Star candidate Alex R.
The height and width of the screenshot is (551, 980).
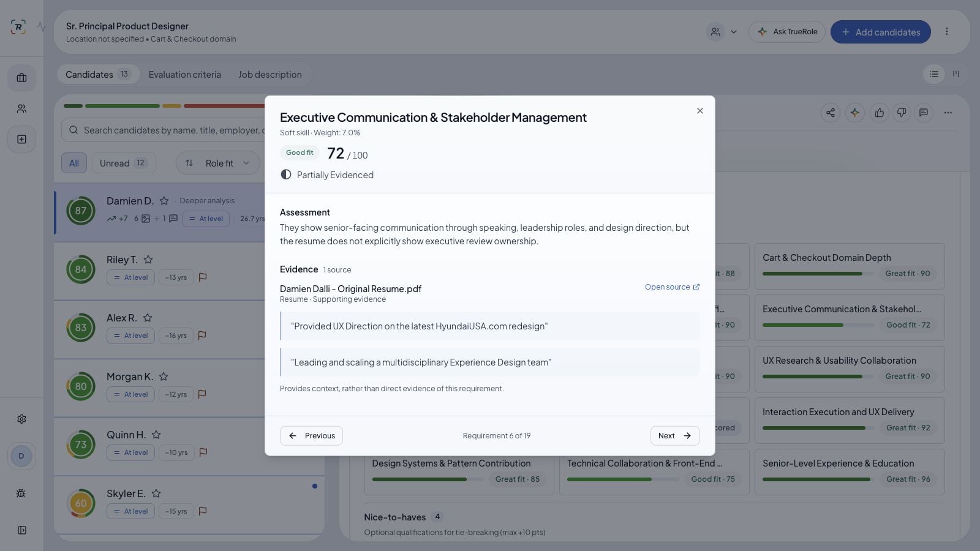click(x=148, y=318)
